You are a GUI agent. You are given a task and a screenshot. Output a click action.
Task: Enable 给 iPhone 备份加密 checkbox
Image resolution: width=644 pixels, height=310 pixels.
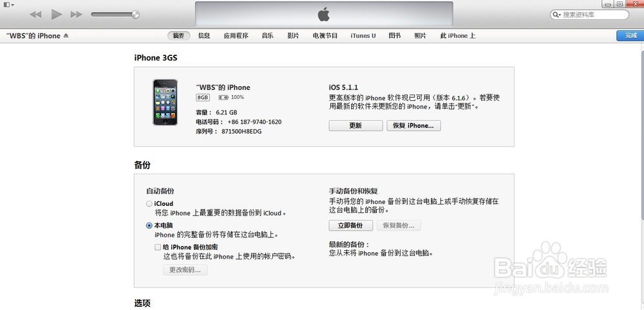click(x=158, y=247)
